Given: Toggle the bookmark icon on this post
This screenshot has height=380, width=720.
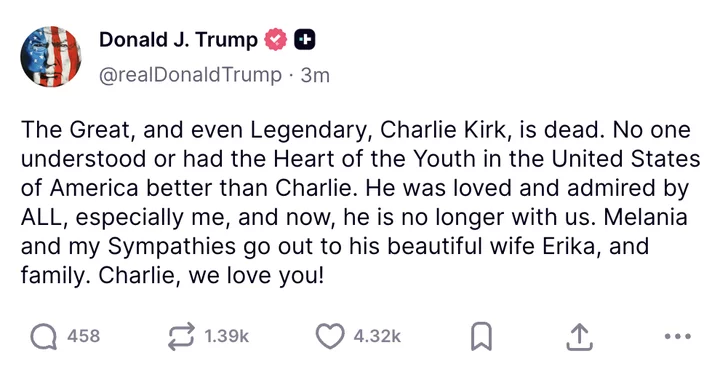Looking at the screenshot, I should 482,337.
